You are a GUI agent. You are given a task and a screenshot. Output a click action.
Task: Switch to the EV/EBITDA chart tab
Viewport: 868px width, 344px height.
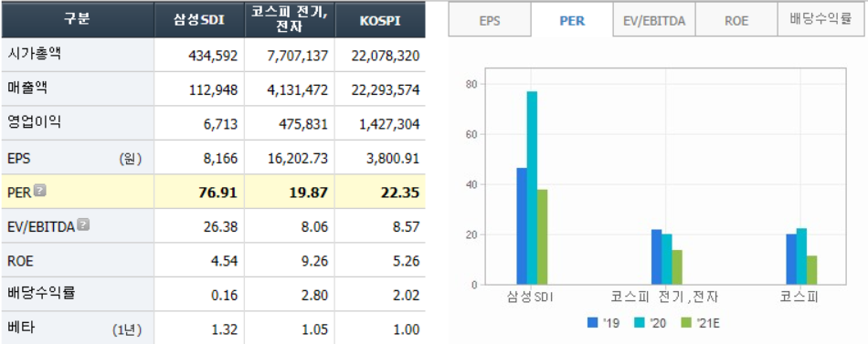[654, 21]
